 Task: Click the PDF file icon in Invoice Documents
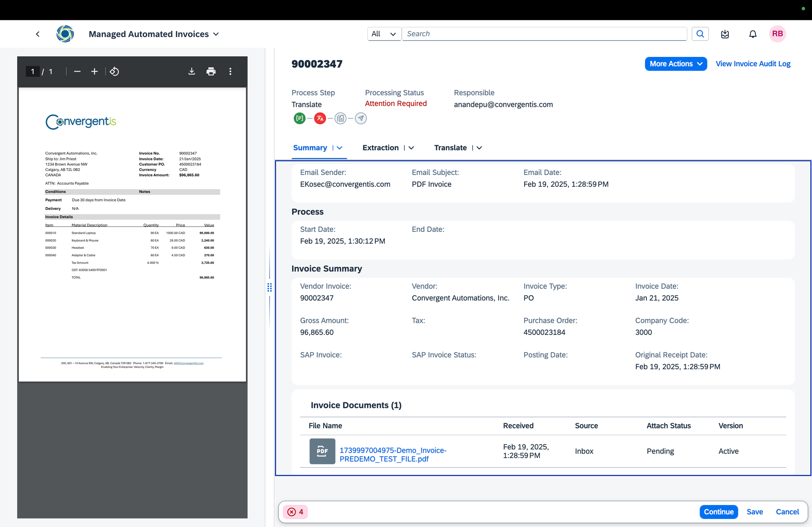click(x=322, y=451)
